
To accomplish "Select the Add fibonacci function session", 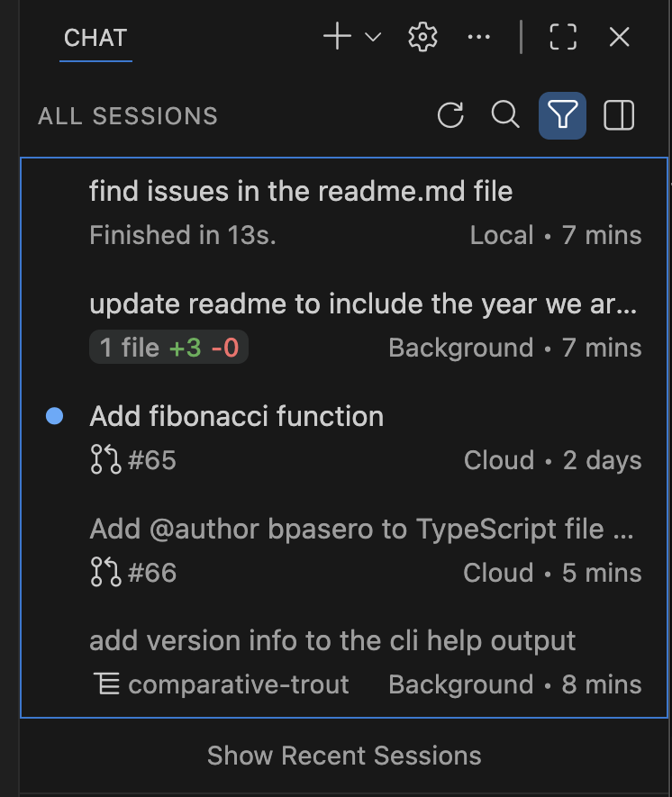I will click(236, 415).
